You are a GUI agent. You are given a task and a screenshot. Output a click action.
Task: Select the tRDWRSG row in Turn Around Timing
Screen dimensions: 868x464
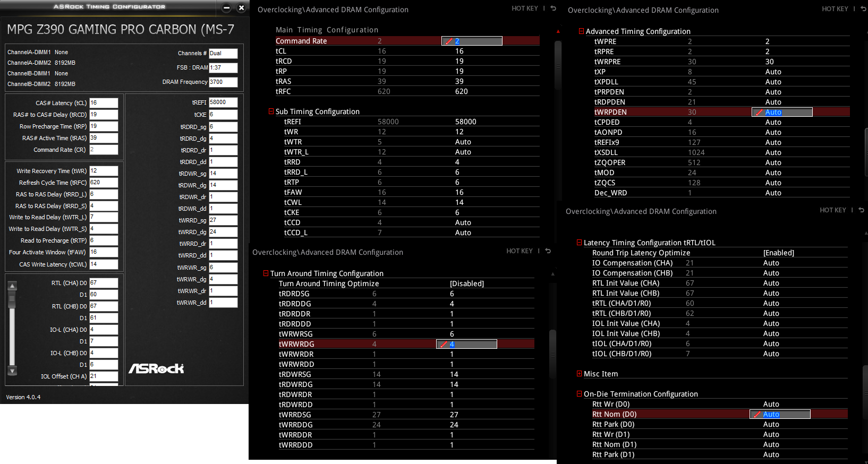pos(406,374)
